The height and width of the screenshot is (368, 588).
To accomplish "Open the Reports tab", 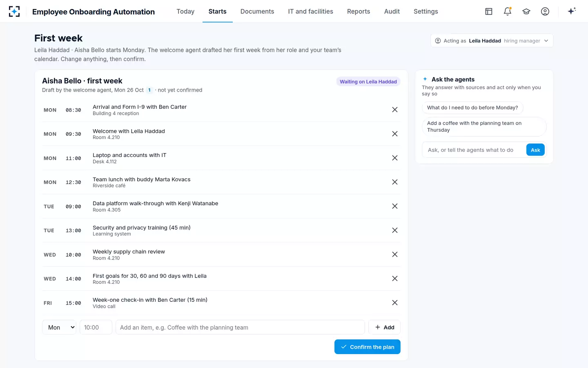I will tap(359, 11).
